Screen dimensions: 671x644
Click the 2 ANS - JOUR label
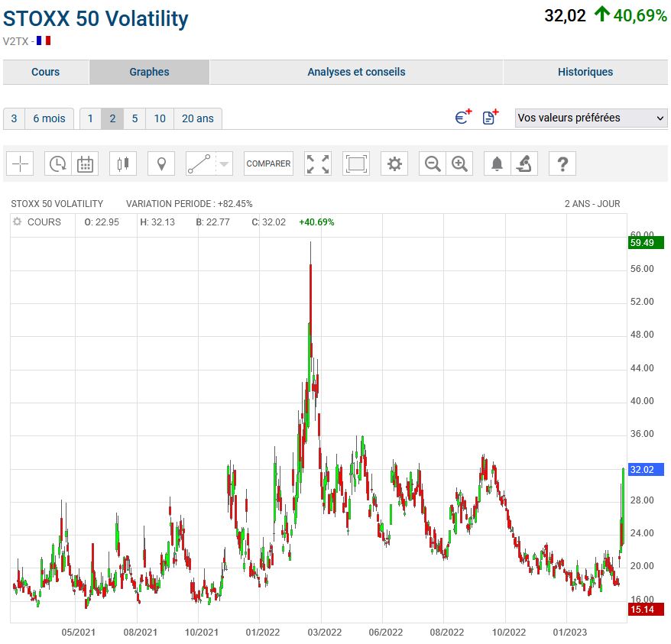pos(592,204)
